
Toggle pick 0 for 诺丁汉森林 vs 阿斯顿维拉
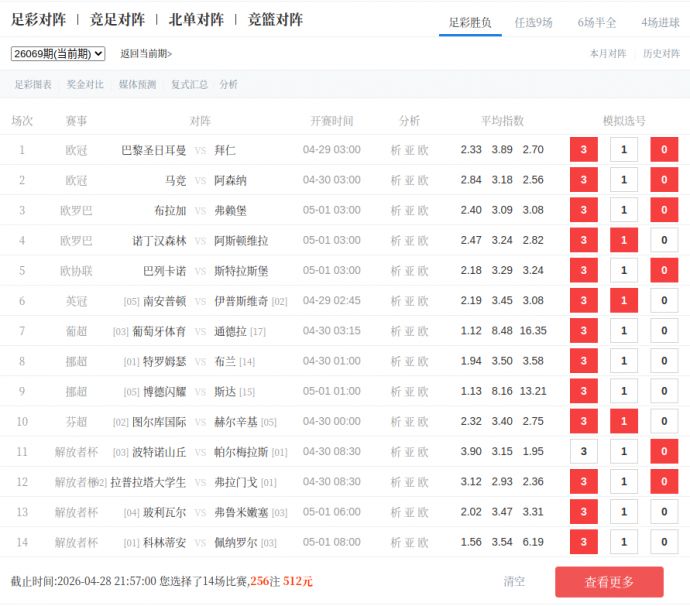[664, 240]
